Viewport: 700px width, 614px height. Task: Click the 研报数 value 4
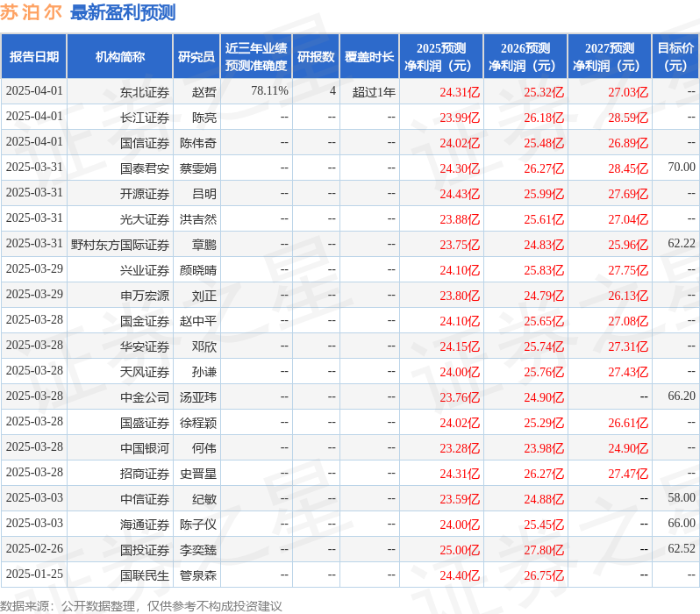[332, 90]
